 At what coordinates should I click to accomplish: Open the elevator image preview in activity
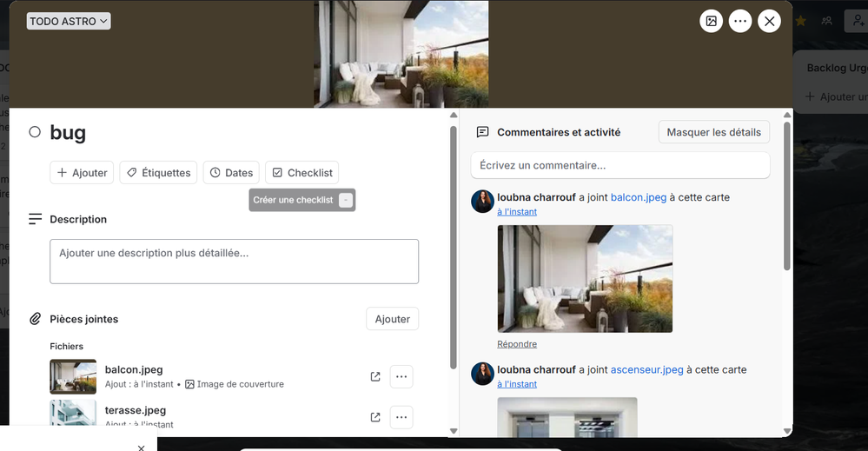tap(567, 417)
